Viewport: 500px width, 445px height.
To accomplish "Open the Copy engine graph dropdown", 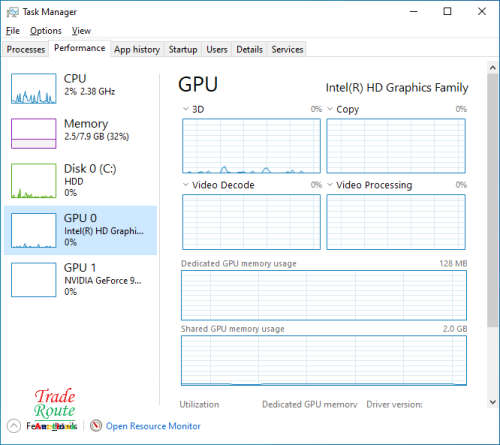I will (x=330, y=109).
